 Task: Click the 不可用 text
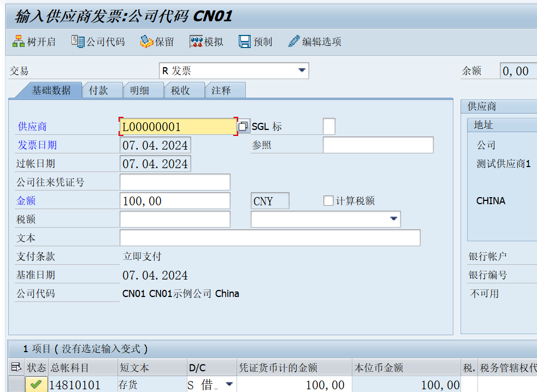[x=484, y=294]
